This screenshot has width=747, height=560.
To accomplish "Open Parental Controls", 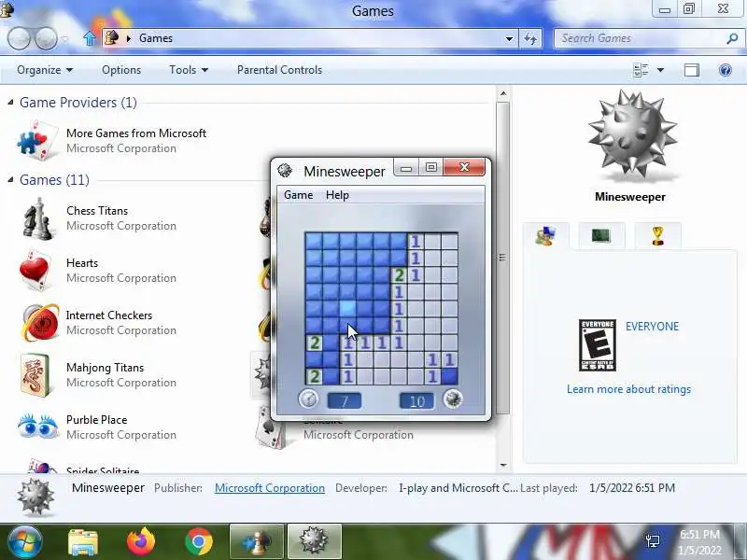I will point(279,70).
